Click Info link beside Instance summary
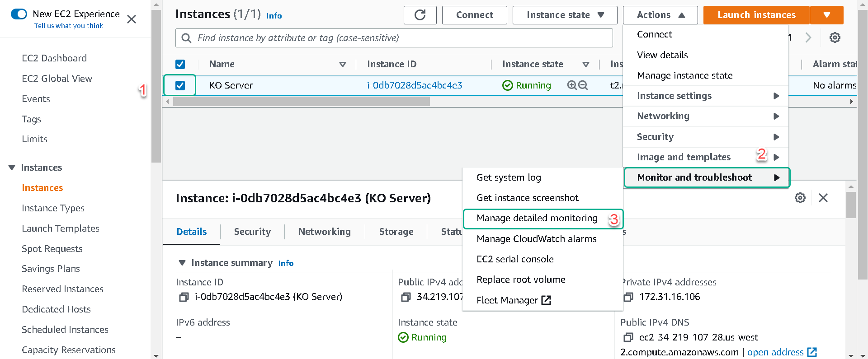The image size is (868, 359). [286, 263]
